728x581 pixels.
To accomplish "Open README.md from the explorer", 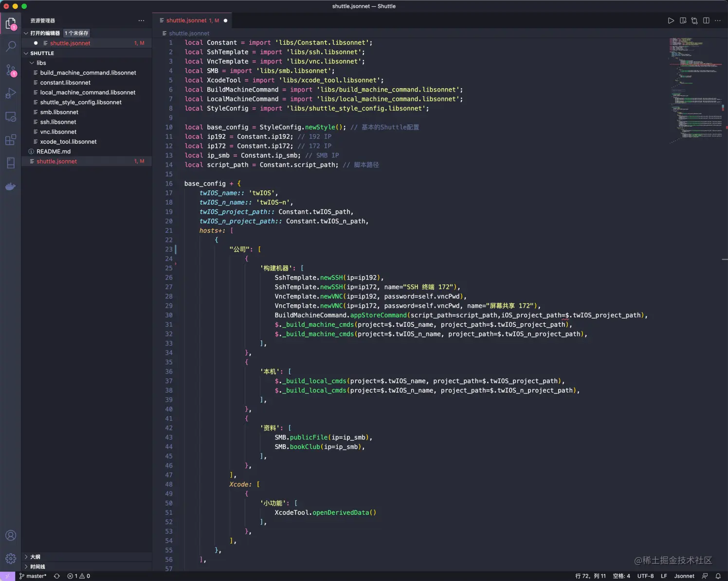I will pyautogui.click(x=54, y=151).
